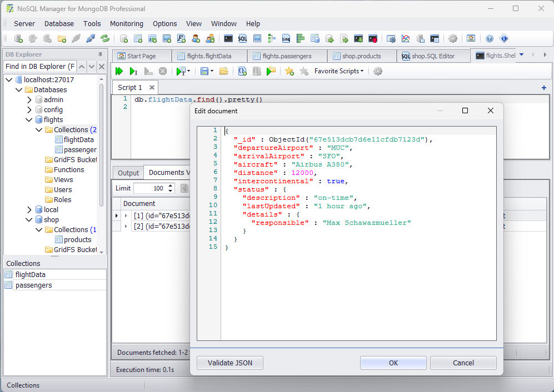The height and width of the screenshot is (392, 554).
Task: Click the add new script plus icon
Action: pos(544,88)
